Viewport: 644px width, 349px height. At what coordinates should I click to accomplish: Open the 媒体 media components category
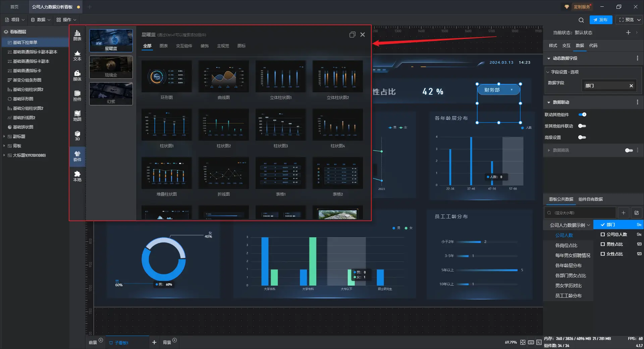(x=77, y=76)
